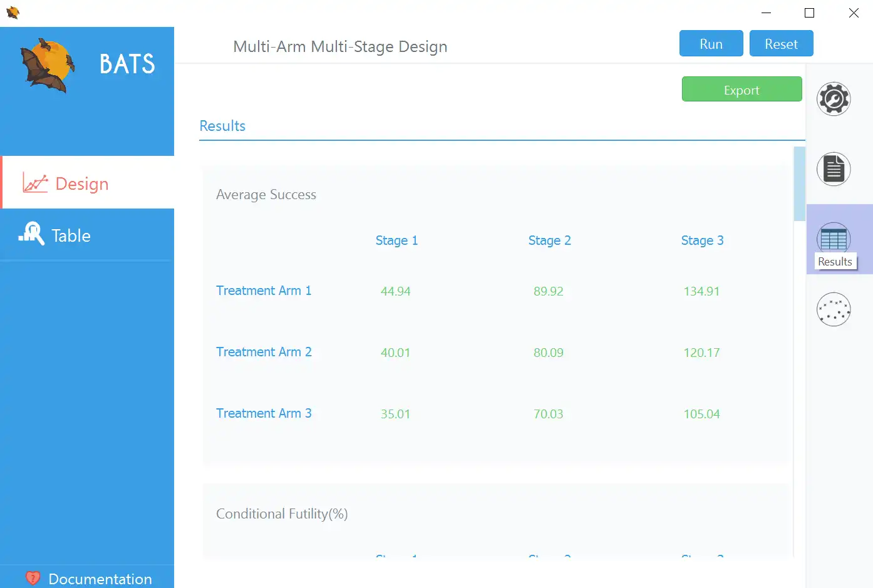This screenshot has width=873, height=588.
Task: Select the Results table icon
Action: pyautogui.click(x=834, y=239)
